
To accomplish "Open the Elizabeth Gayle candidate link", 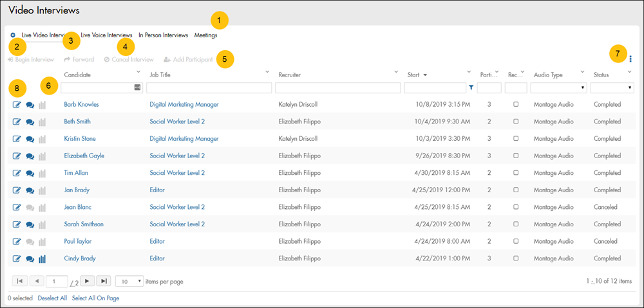I will 84,156.
